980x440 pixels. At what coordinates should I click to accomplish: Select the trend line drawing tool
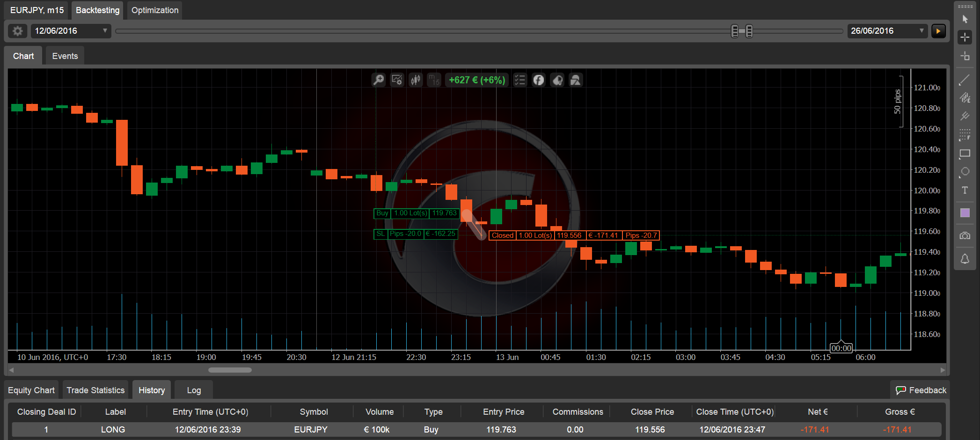(x=965, y=80)
